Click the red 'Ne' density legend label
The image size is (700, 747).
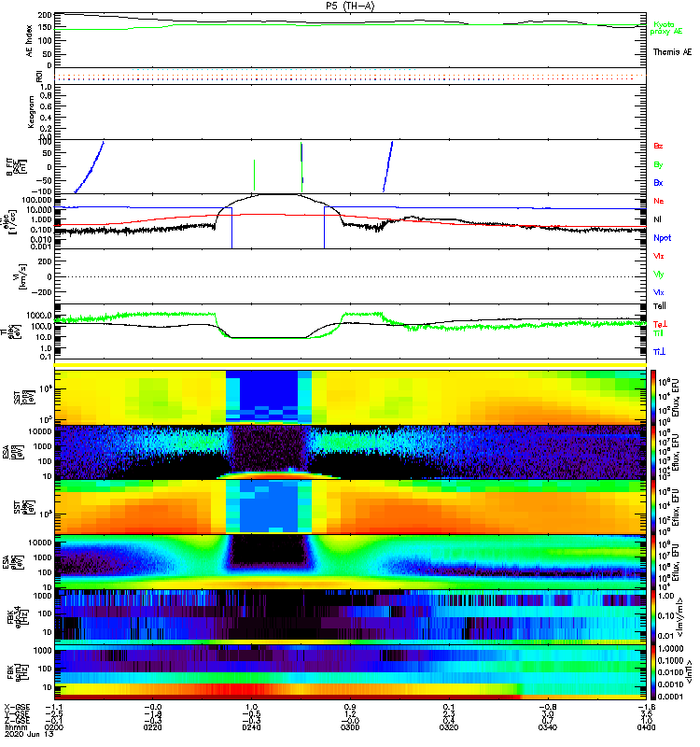658,201
